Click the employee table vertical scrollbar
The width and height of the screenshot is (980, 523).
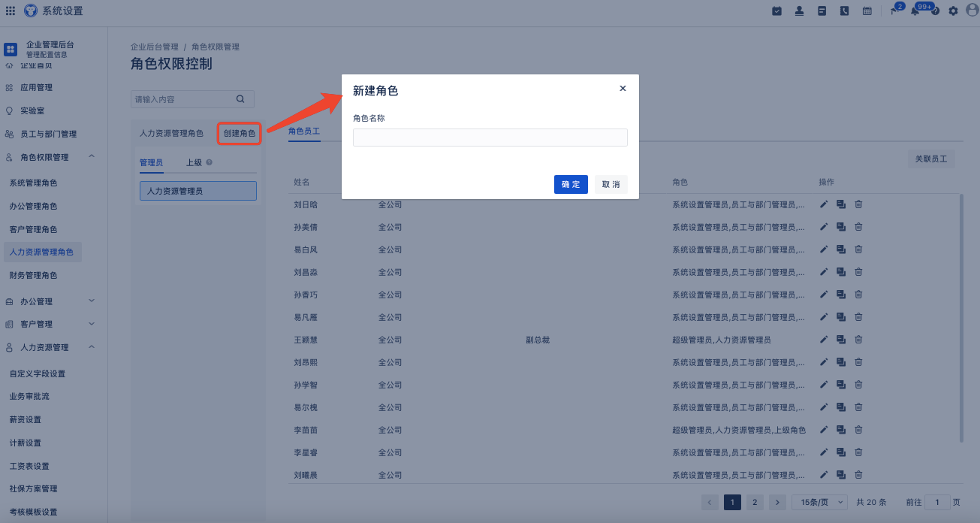(962, 318)
